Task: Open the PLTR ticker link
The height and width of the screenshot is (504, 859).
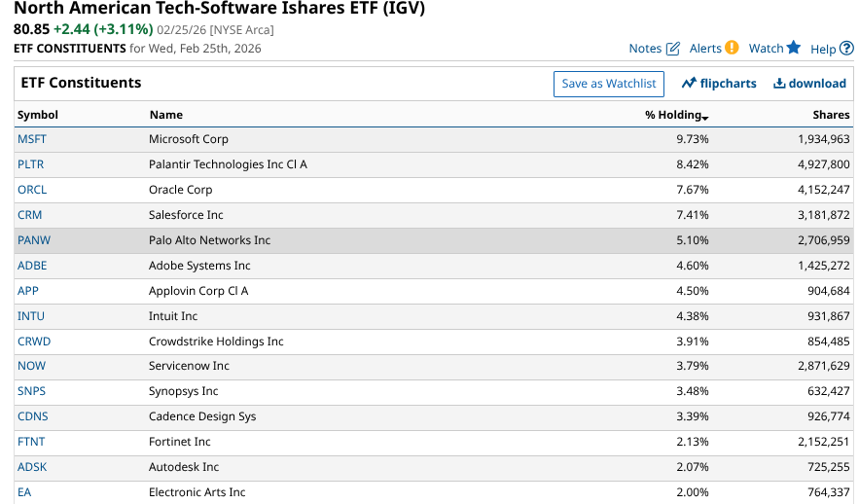Action: (31, 164)
